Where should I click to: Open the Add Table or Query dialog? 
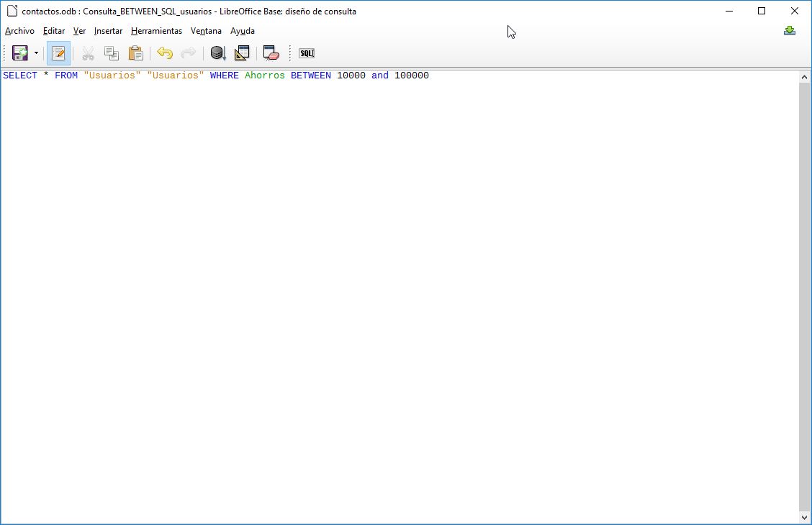[x=242, y=52]
